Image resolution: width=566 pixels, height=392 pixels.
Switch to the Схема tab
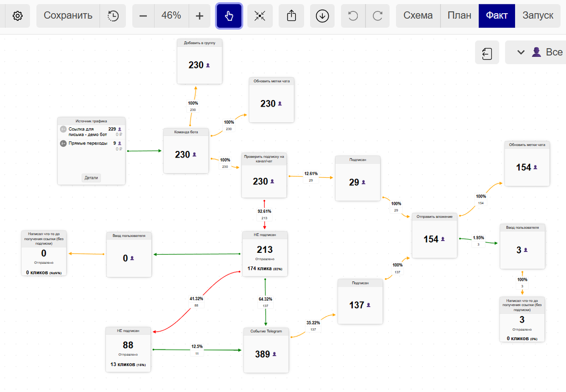coord(418,16)
